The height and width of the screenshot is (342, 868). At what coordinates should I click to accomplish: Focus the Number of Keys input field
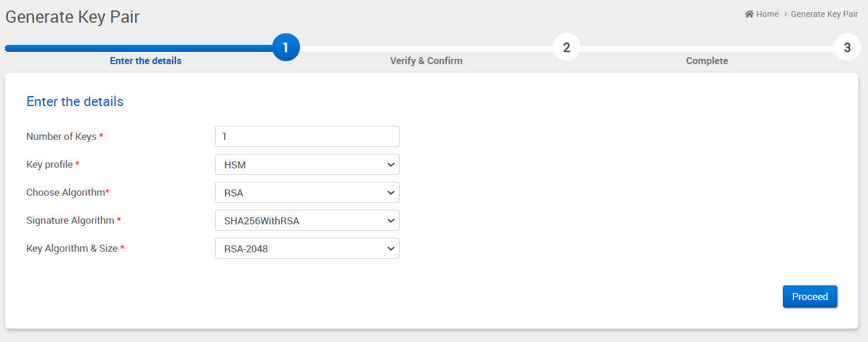click(x=307, y=137)
